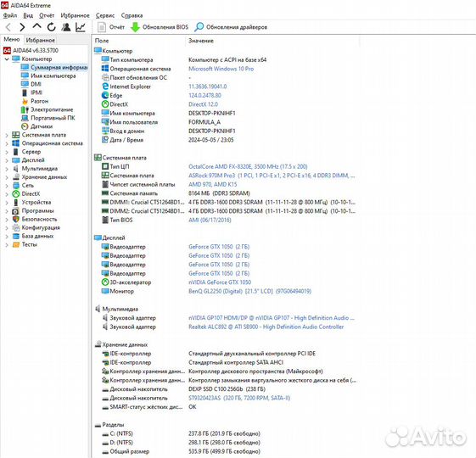Refresh the page with the circular arrow icon
Viewport: 476px width, 458px height.
51,27
